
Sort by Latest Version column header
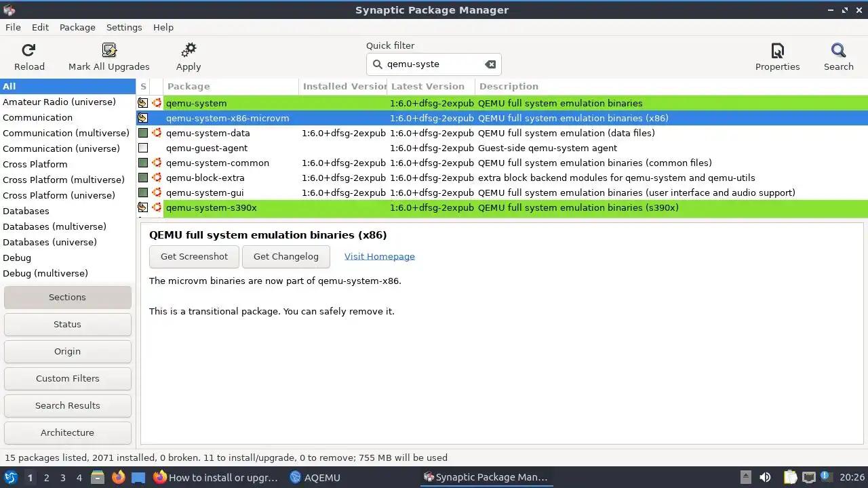click(431, 86)
